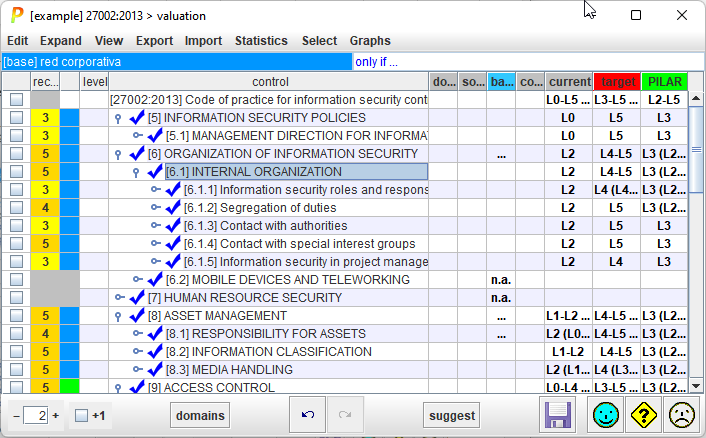Click the red target column header
Image resolution: width=706 pixels, height=438 pixels.
617,81
